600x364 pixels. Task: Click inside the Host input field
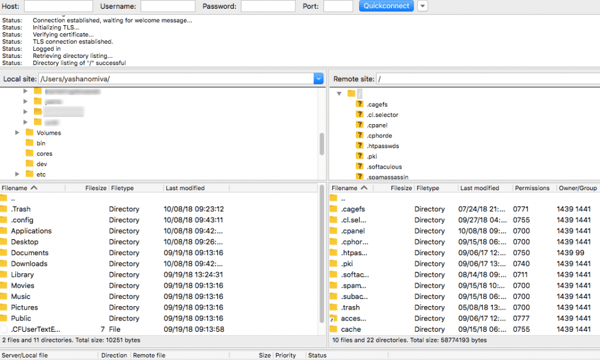(57, 6)
